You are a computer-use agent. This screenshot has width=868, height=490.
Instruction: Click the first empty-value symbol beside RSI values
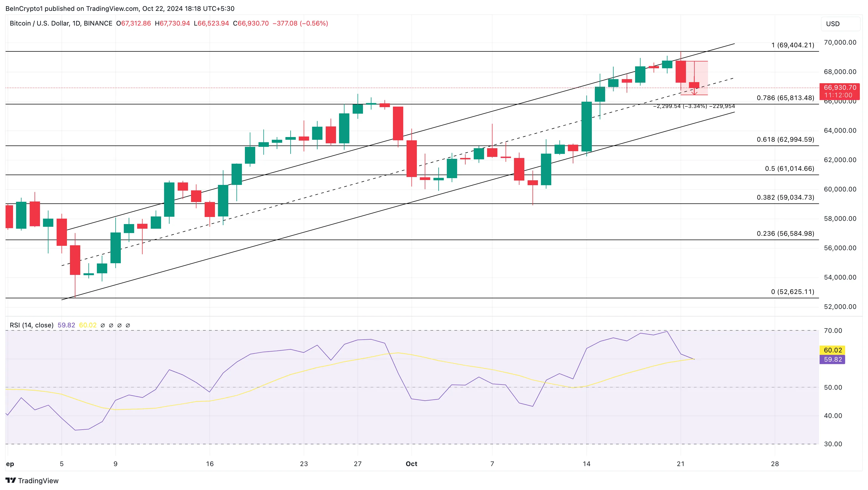pyautogui.click(x=103, y=325)
